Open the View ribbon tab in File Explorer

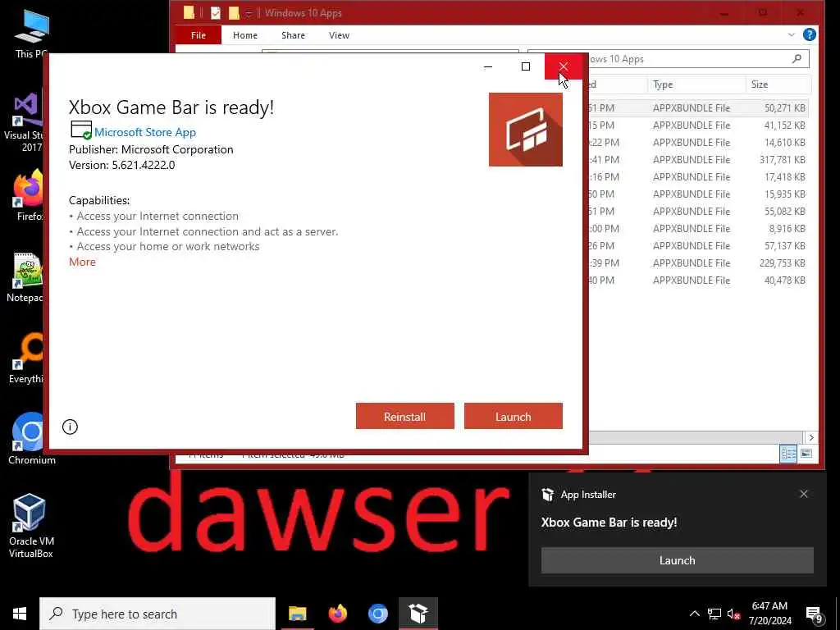click(339, 35)
